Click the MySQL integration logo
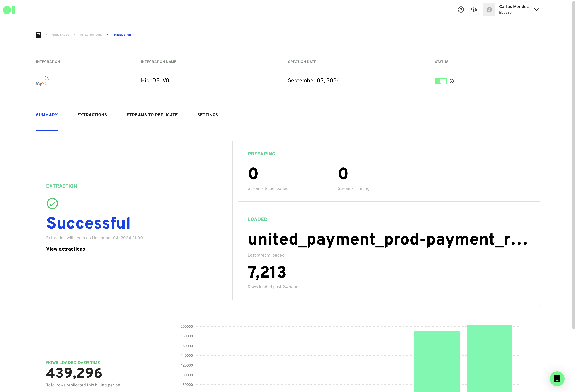575x392 pixels. (43, 81)
